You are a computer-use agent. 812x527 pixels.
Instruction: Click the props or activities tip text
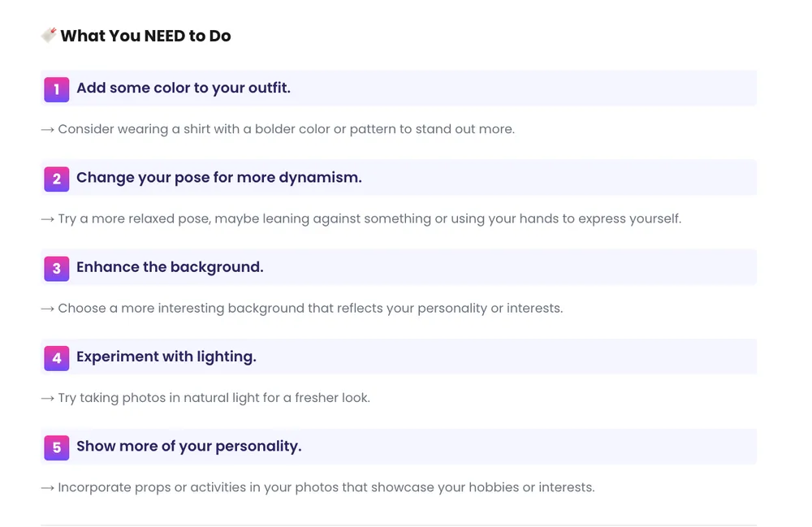[326, 487]
